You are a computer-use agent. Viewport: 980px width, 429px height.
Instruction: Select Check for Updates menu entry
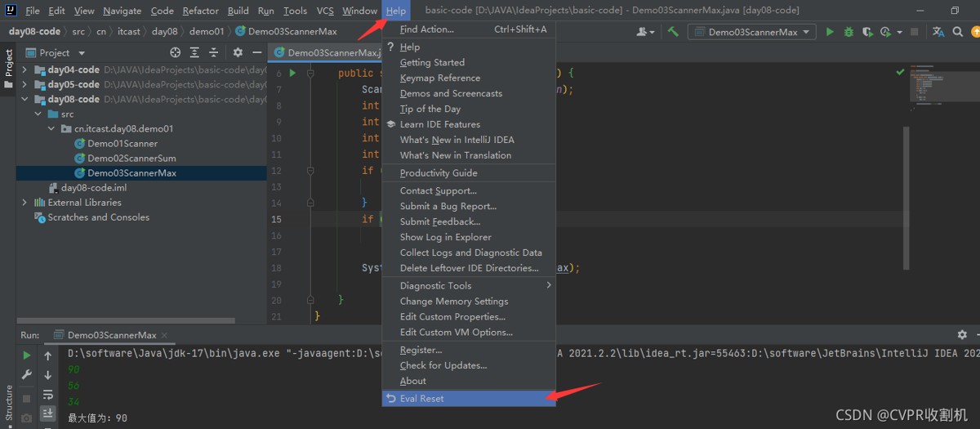coord(469,366)
